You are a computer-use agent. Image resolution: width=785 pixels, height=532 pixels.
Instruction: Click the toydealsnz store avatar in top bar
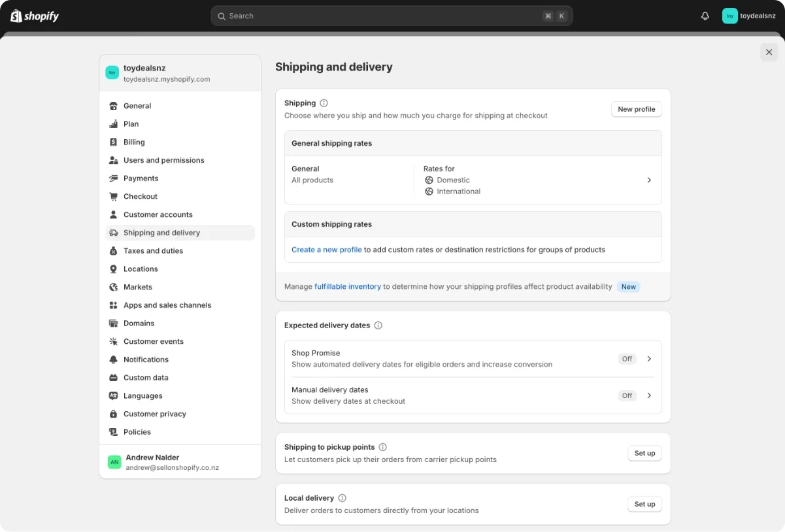pos(730,16)
